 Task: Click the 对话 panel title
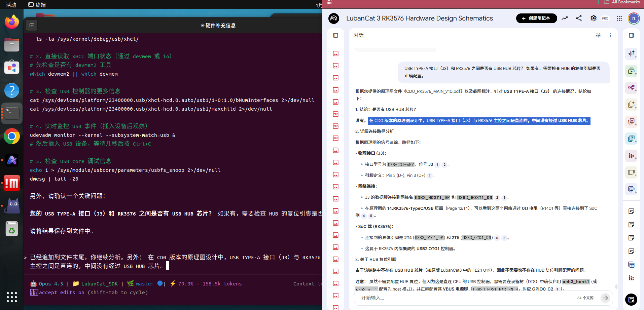tap(359, 35)
